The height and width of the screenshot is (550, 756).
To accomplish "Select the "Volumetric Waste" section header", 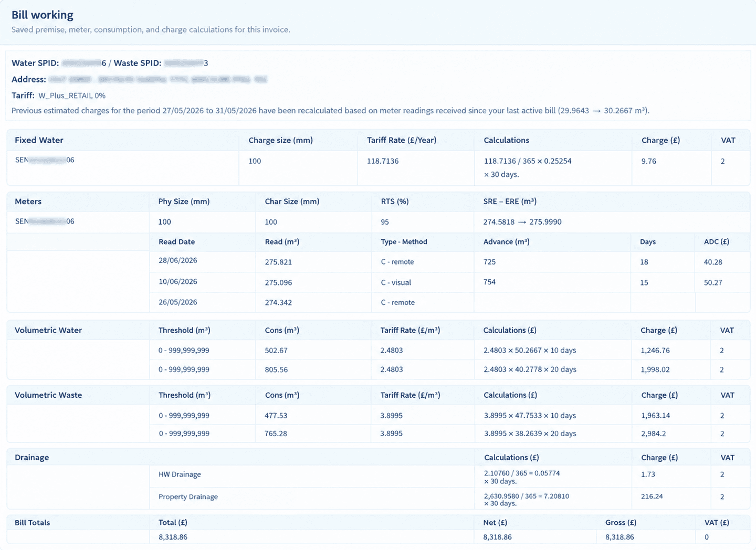I will point(48,395).
